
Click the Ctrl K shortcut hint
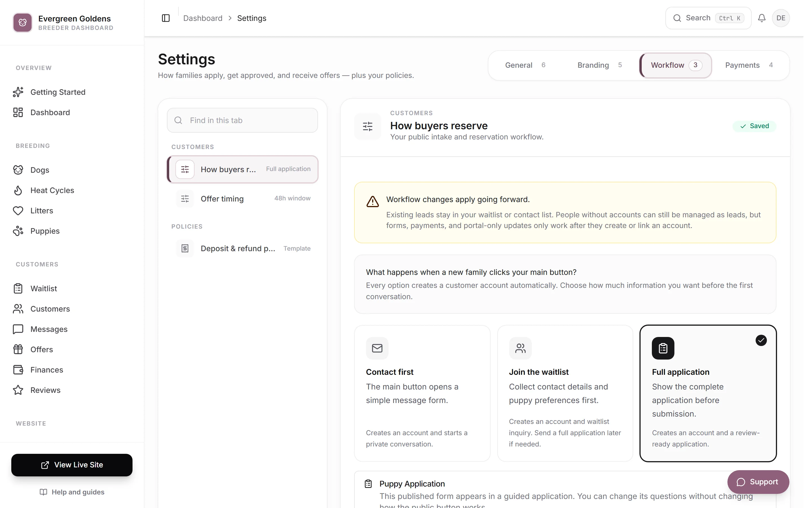coord(729,18)
